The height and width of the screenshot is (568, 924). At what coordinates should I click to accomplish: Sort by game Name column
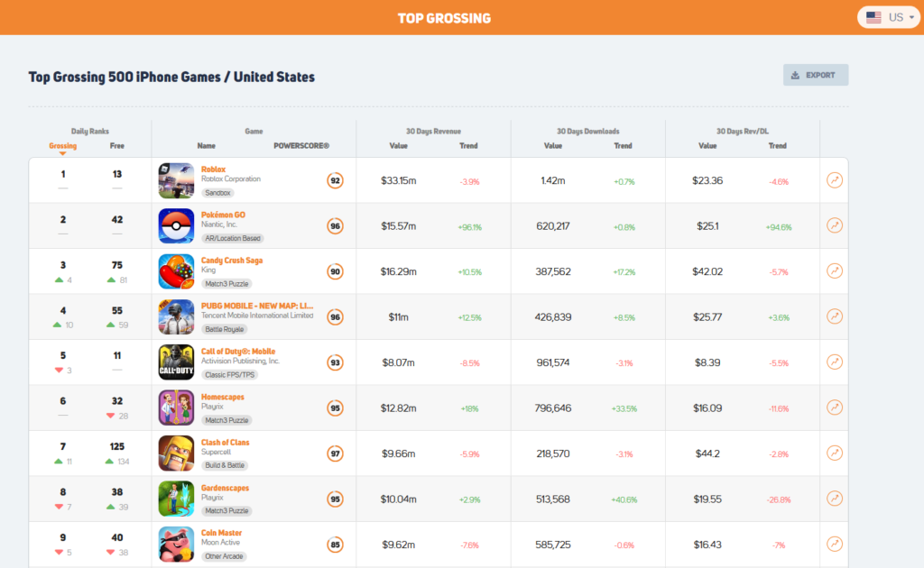207,146
